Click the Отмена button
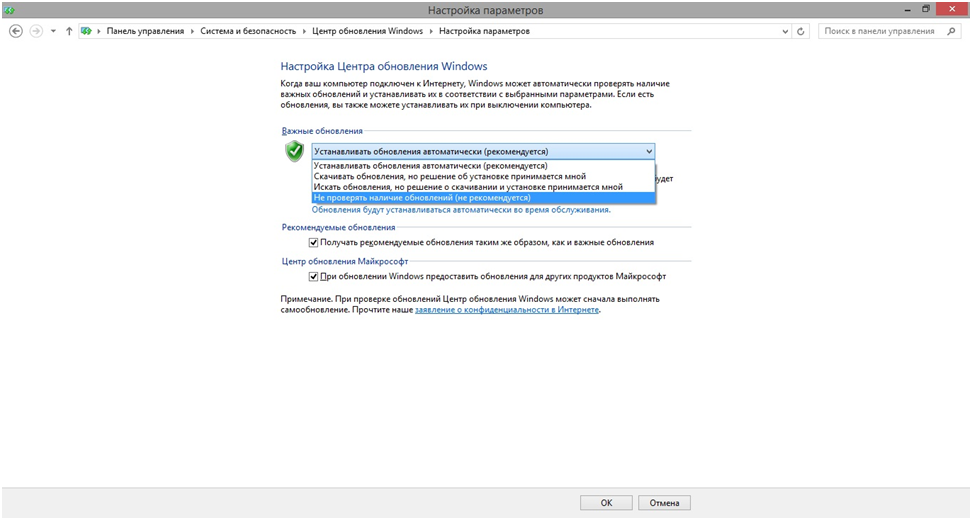This screenshot has width=972, height=520. point(664,503)
